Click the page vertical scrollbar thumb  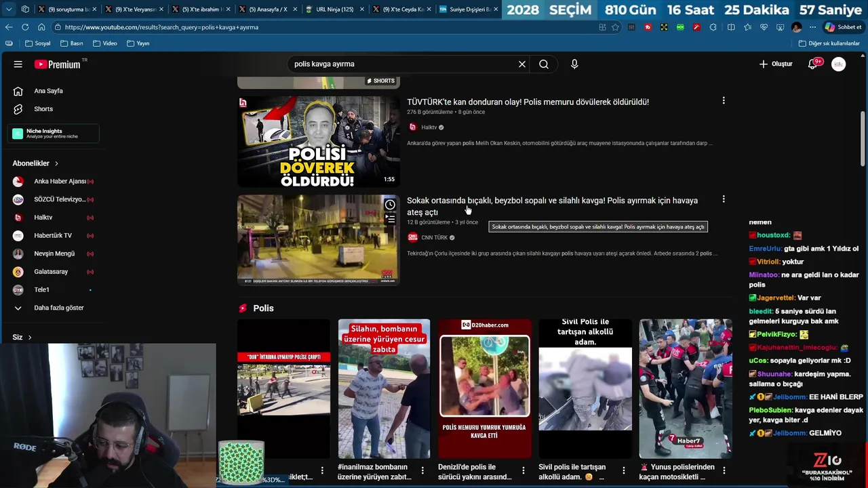pos(863,139)
